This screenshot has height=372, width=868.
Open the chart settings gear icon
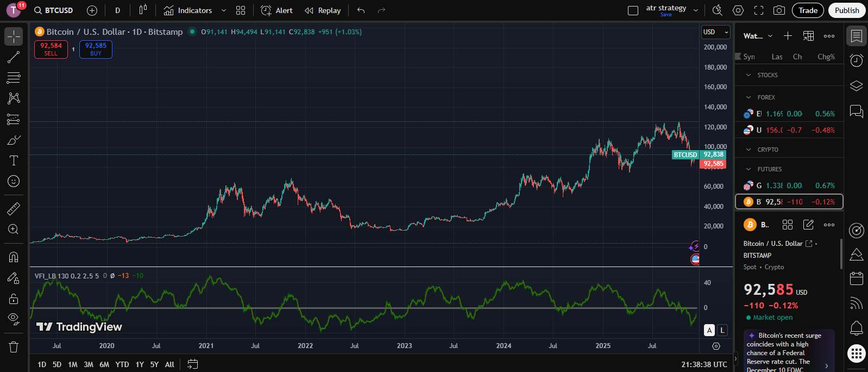[738, 10]
